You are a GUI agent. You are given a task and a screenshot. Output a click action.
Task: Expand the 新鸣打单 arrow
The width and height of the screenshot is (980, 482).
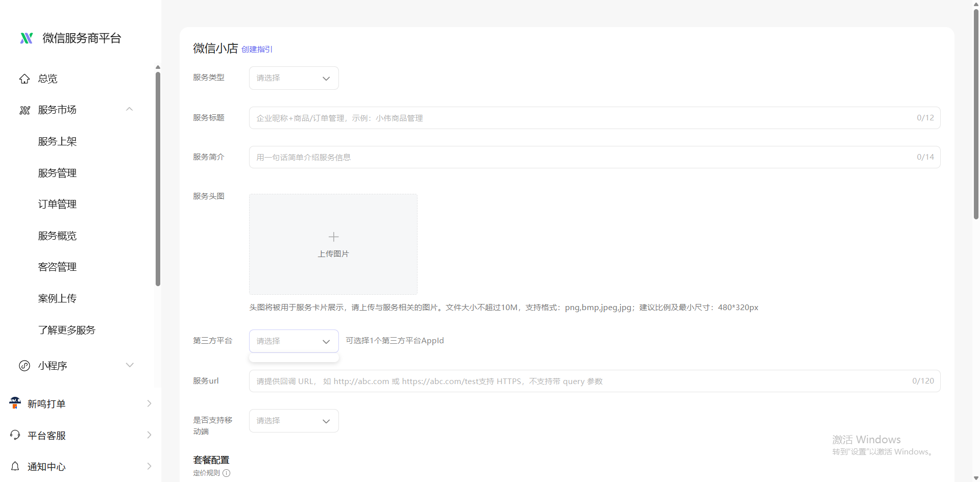click(149, 403)
